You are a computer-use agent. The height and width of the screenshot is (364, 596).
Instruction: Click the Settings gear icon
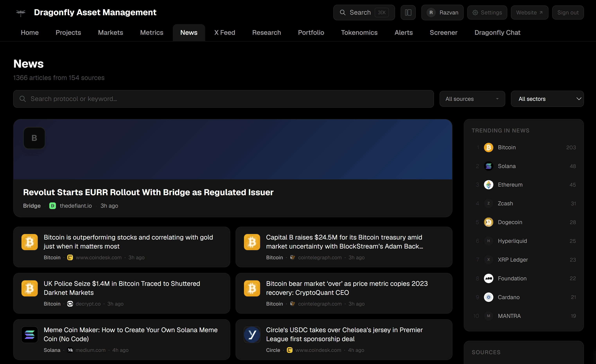point(475,13)
